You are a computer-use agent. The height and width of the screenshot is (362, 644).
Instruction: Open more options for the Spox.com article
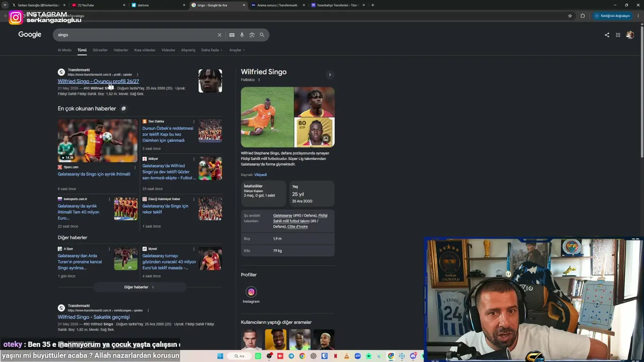[135, 167]
